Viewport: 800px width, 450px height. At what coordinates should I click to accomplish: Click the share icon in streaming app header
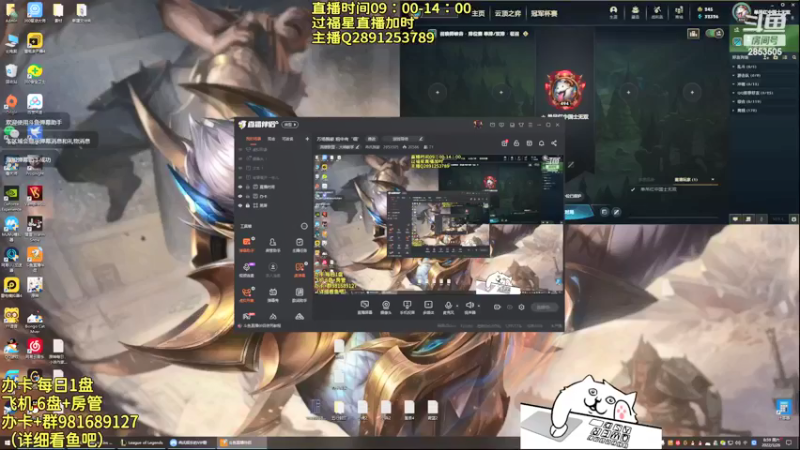coord(554,143)
